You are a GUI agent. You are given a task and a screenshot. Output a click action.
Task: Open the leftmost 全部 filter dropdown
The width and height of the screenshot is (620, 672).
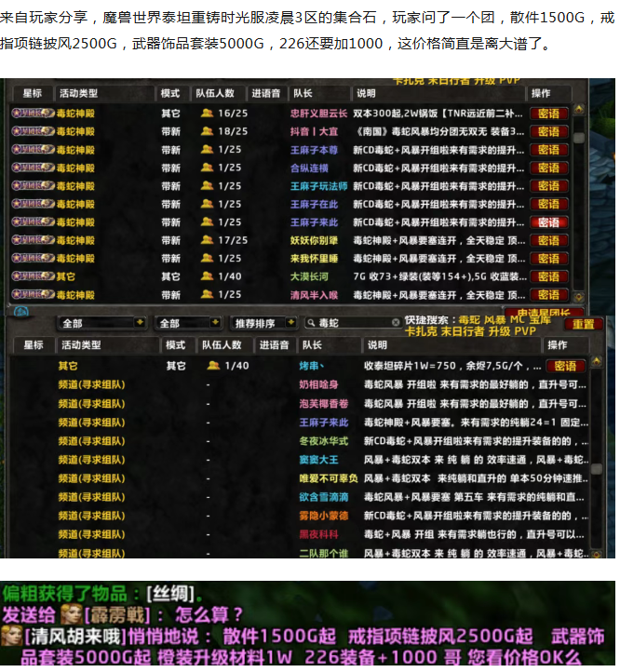point(101,323)
